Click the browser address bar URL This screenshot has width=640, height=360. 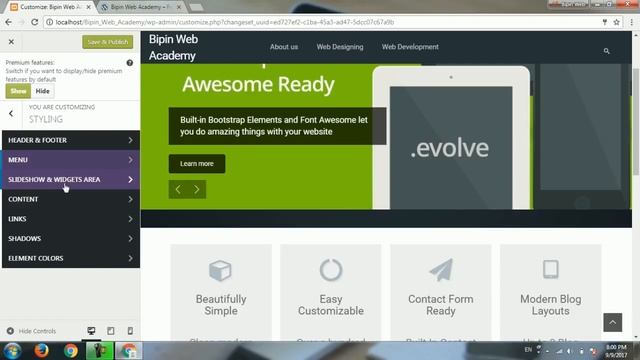224,22
